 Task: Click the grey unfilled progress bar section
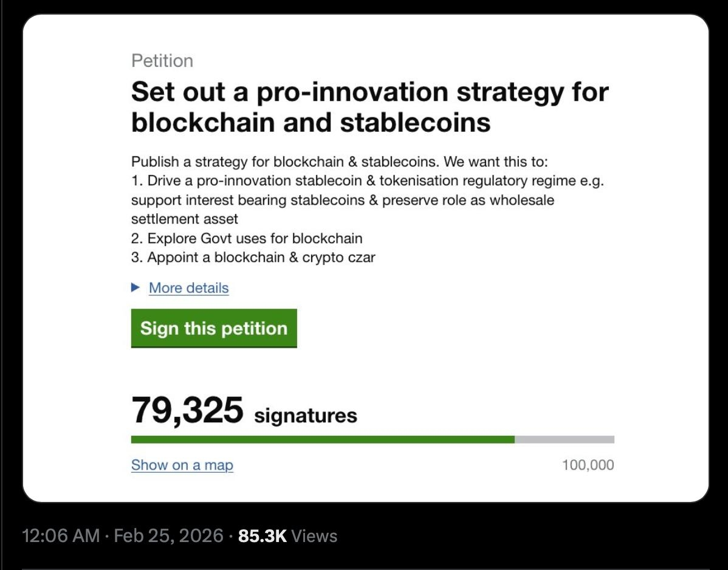(564, 439)
